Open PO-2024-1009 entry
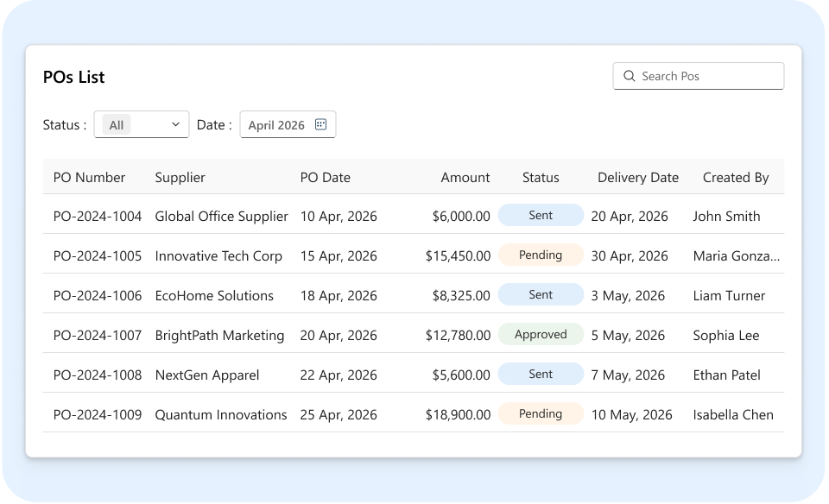Viewport: 829px width, 504px height. [x=98, y=415]
